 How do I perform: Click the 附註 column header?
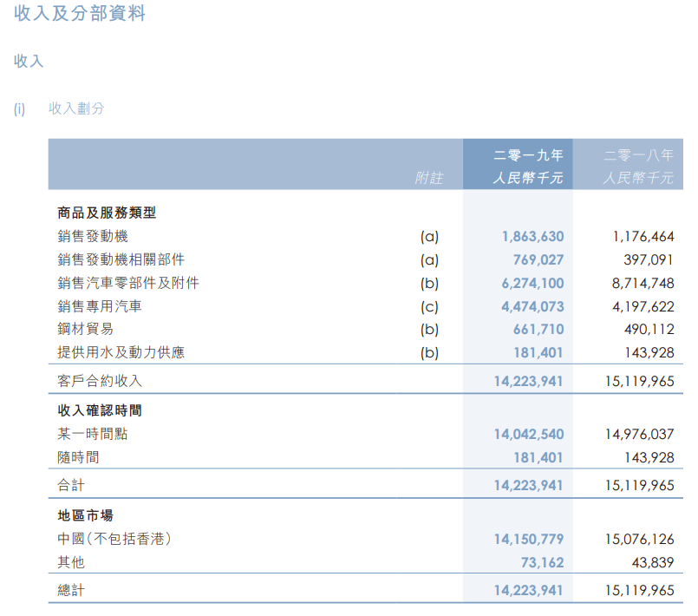[x=428, y=178]
